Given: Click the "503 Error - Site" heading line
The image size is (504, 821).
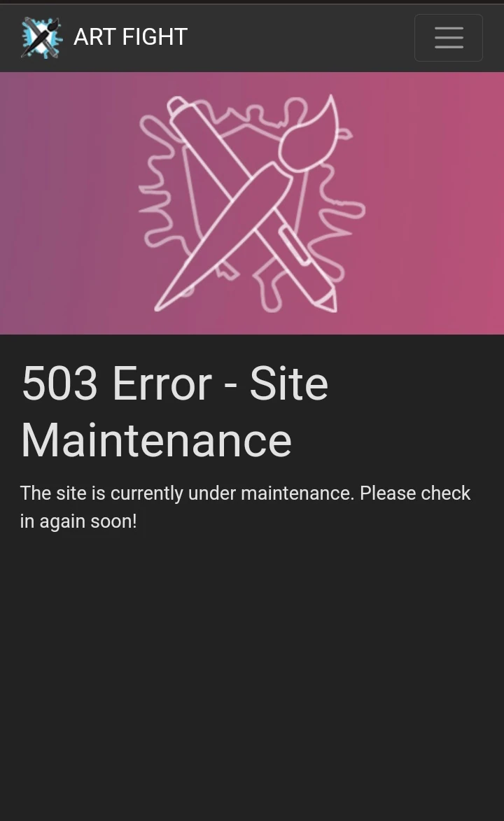Looking at the screenshot, I should 175,384.
